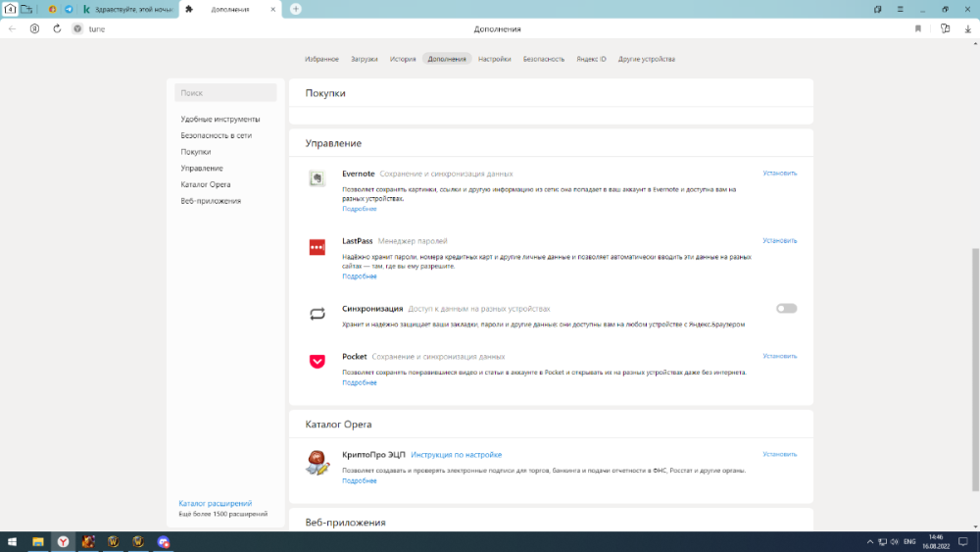980x552 pixels.
Task: Bookmark this page with the flag icon
Action: pos(918,28)
